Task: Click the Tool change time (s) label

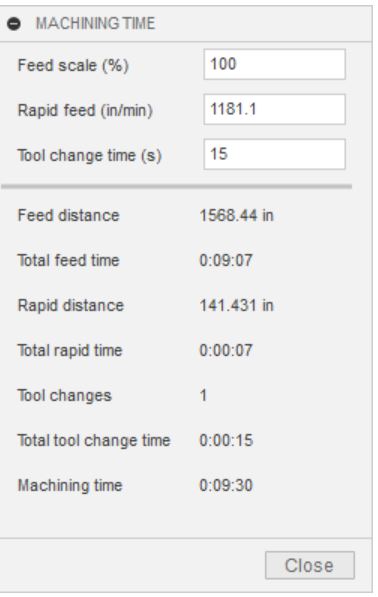Action: 90,155
